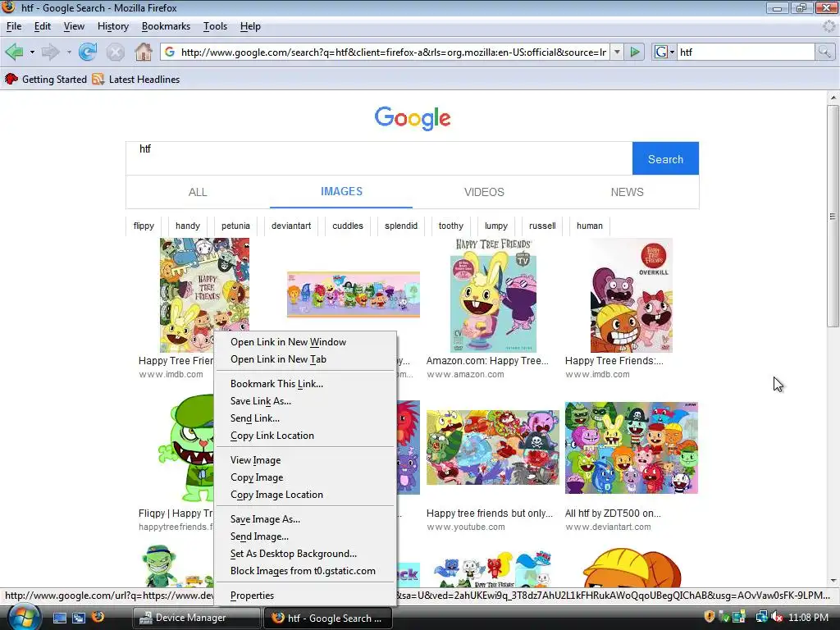Select Set As Desktop Background
The image size is (840, 630).
pyautogui.click(x=305, y=554)
